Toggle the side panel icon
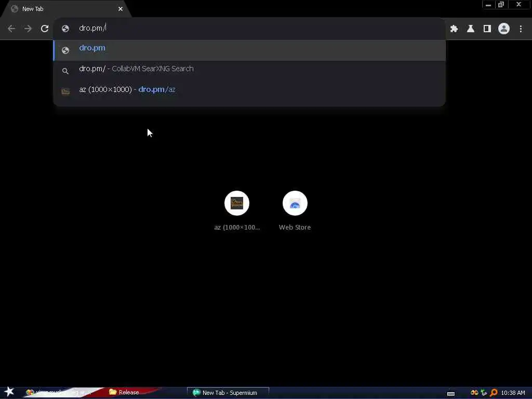532x399 pixels. [487, 29]
